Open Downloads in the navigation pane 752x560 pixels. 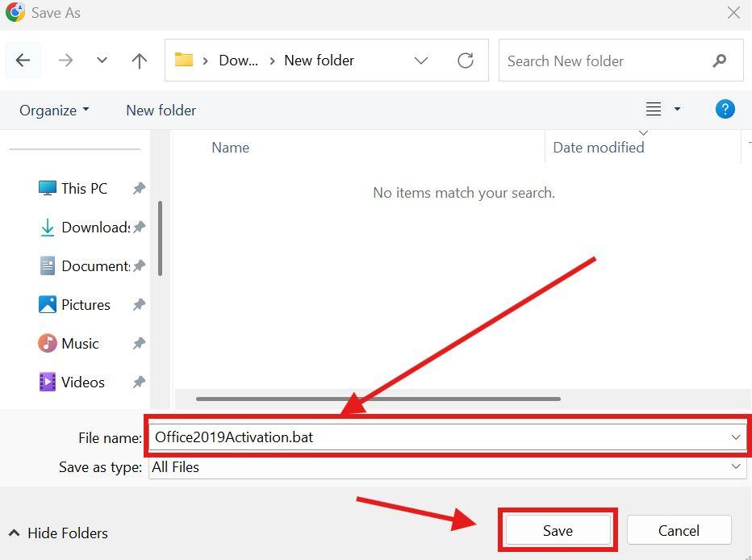click(85, 228)
